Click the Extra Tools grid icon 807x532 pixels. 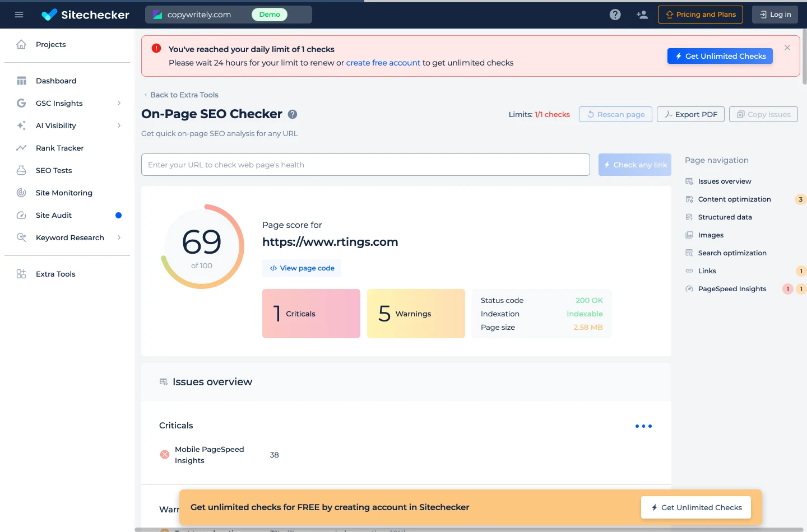(x=21, y=274)
